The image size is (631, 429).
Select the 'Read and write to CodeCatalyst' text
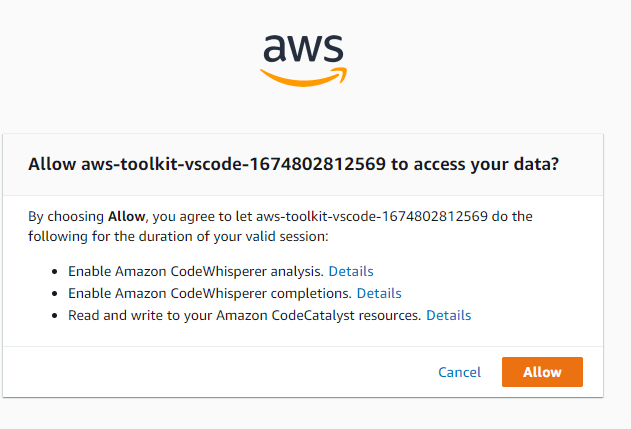tap(245, 316)
